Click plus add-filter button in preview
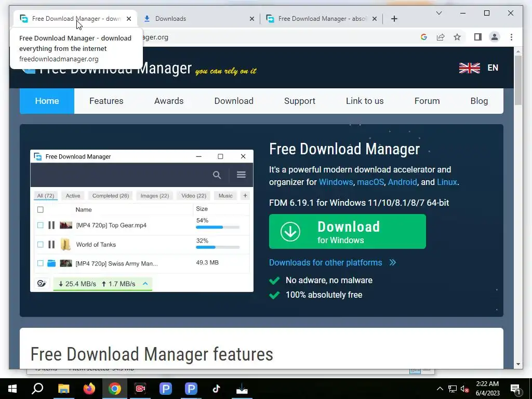 tap(245, 195)
